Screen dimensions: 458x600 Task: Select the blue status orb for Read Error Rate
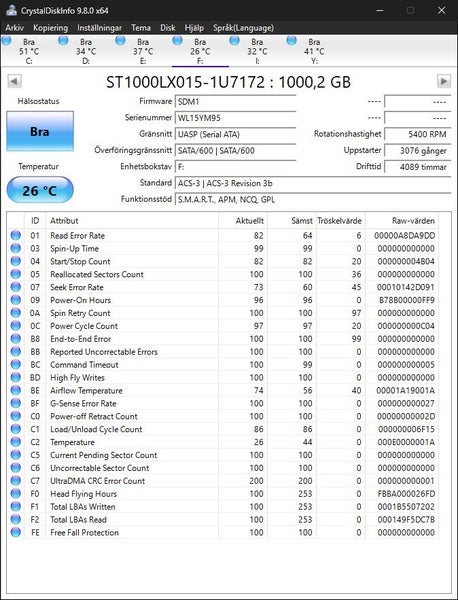click(16, 235)
